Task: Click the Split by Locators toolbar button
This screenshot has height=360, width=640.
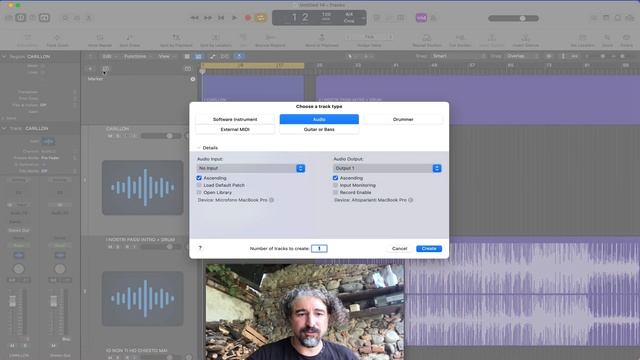Action: tap(216, 40)
